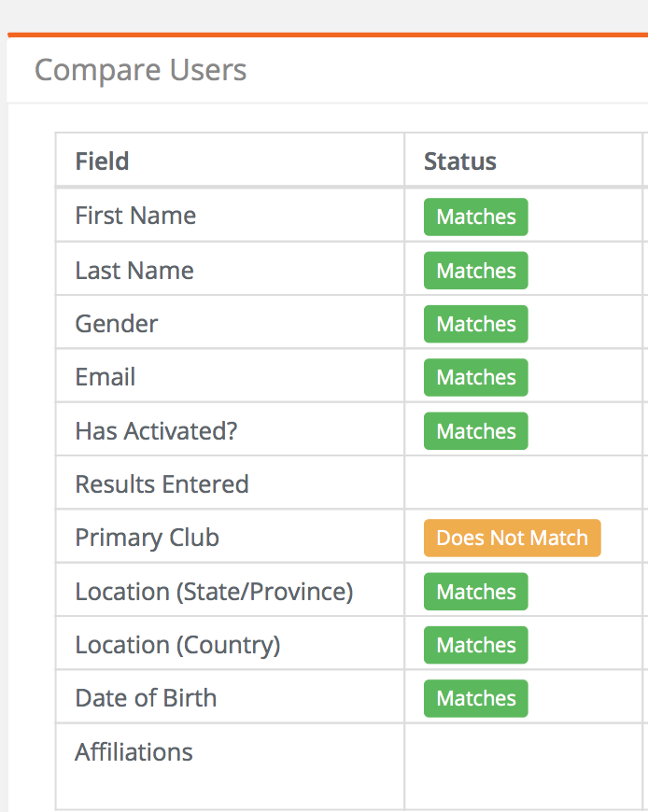Select the Email field label
Screen dimensions: 648x812
[106, 376]
